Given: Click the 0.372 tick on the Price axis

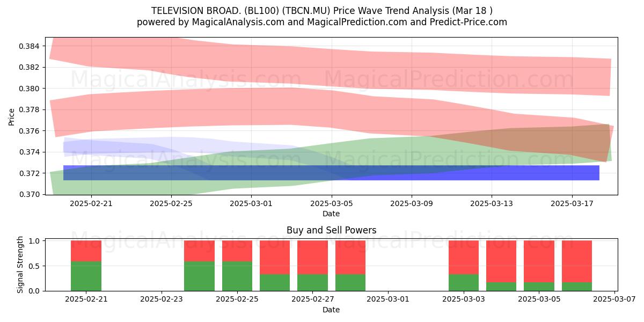Looking at the screenshot, I should tap(30, 173).
